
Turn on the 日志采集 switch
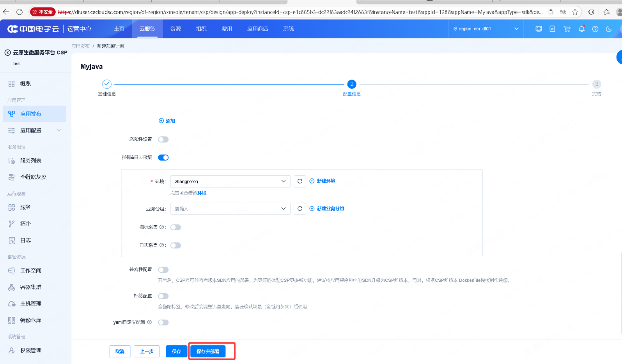point(175,245)
